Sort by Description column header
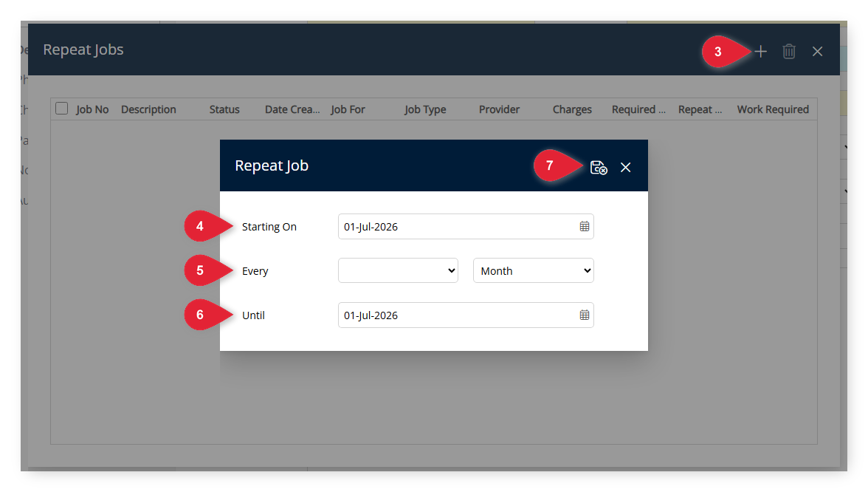The width and height of the screenshot is (868, 492). (x=148, y=109)
